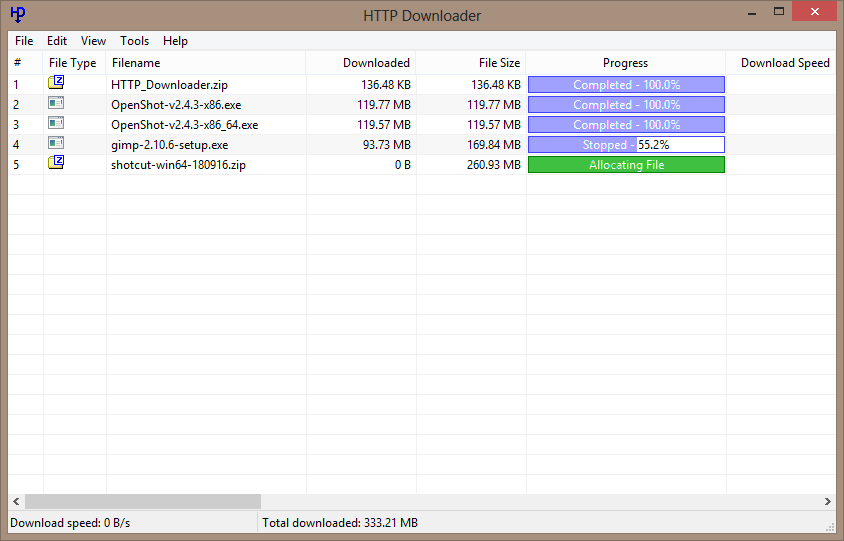
Task: Maximize the HTTP Downloader window
Action: (x=779, y=11)
